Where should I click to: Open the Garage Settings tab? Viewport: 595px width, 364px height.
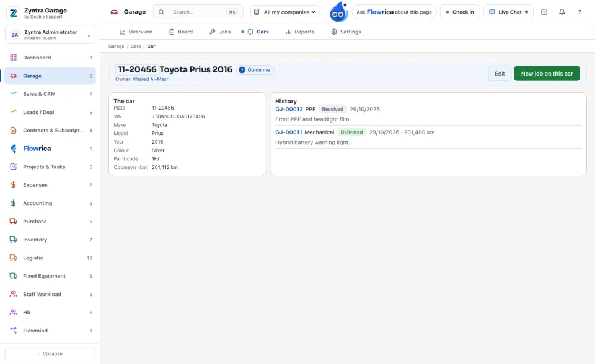tap(346, 32)
